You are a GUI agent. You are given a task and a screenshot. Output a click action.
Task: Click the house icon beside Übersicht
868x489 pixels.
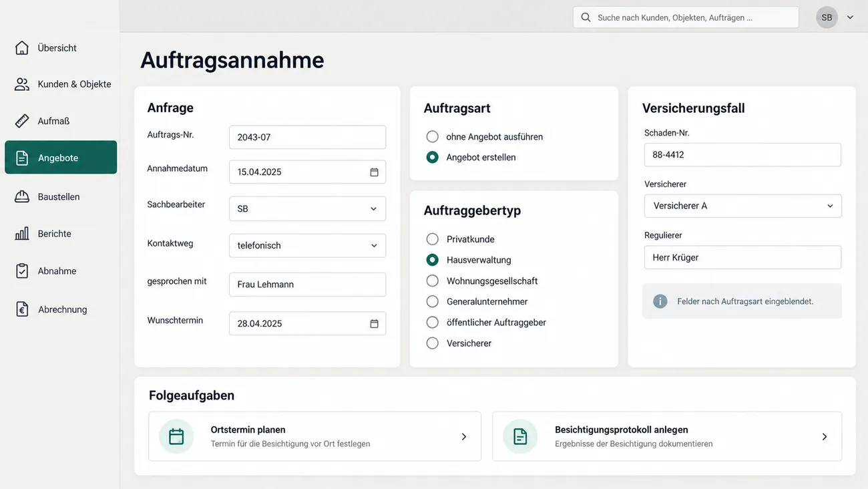pyautogui.click(x=22, y=48)
